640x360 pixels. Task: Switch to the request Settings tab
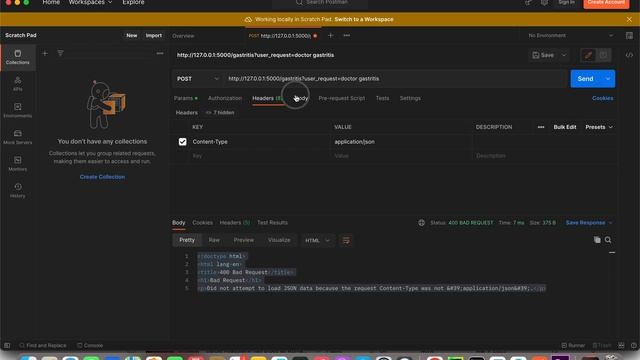coord(410,98)
